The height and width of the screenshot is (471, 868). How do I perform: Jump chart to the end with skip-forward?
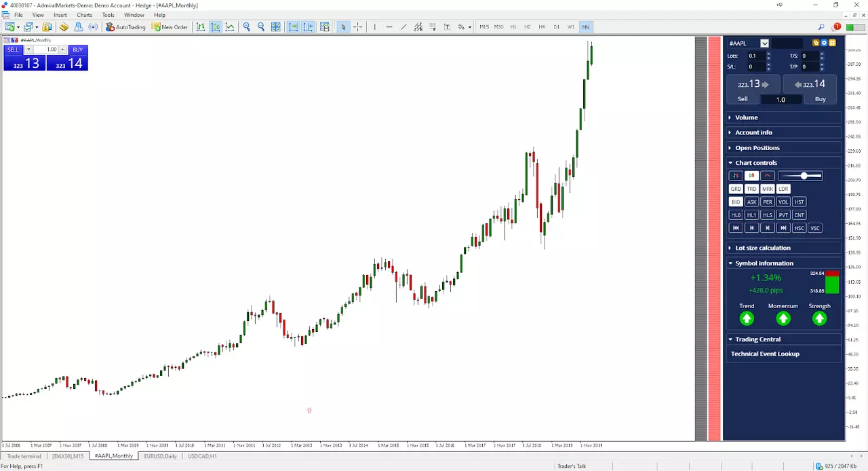pos(783,228)
